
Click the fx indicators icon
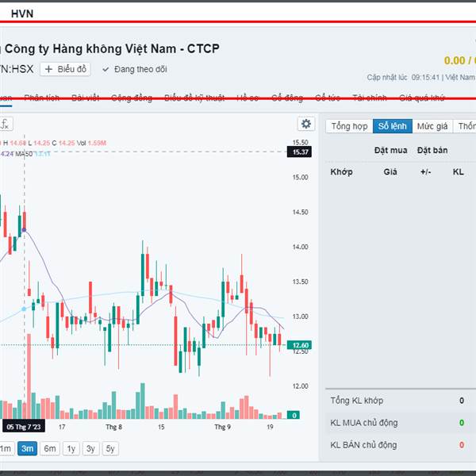coord(5,124)
